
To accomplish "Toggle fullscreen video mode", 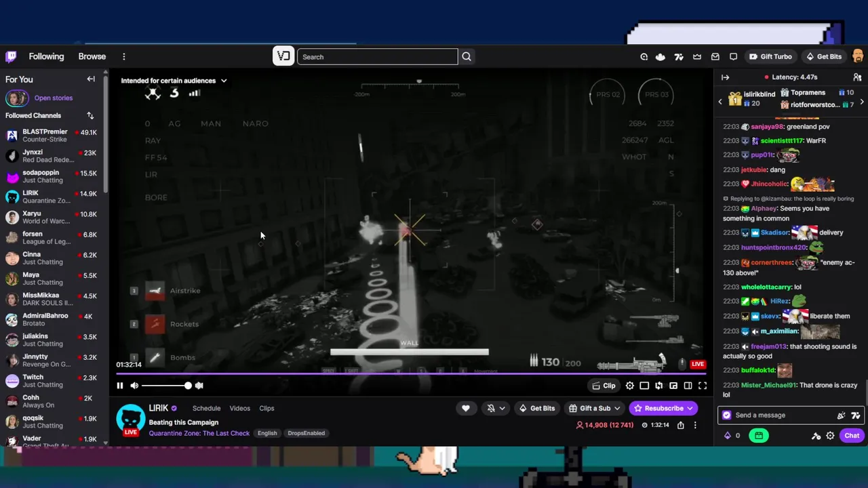I will [x=703, y=386].
